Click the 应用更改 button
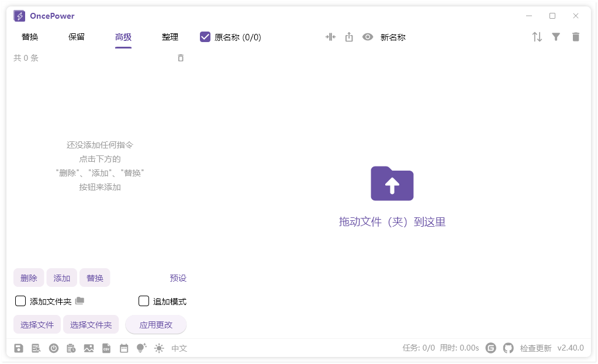 pos(155,324)
